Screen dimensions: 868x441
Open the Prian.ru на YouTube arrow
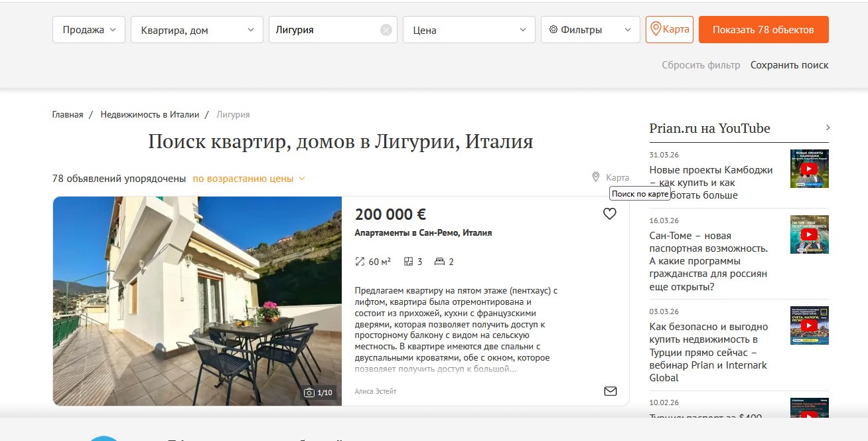[x=827, y=128]
